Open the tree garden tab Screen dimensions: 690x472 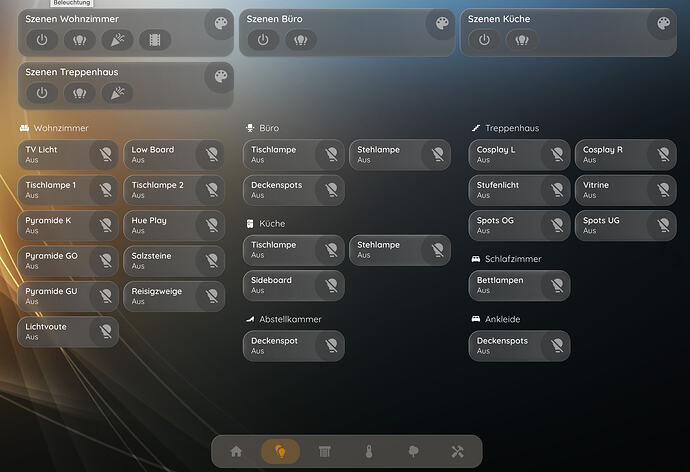pos(413,451)
